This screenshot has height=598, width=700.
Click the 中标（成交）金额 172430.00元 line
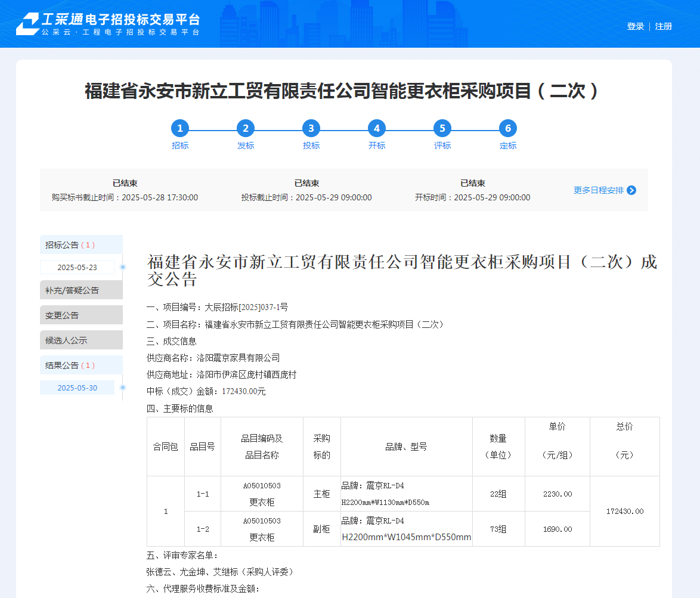(206, 391)
